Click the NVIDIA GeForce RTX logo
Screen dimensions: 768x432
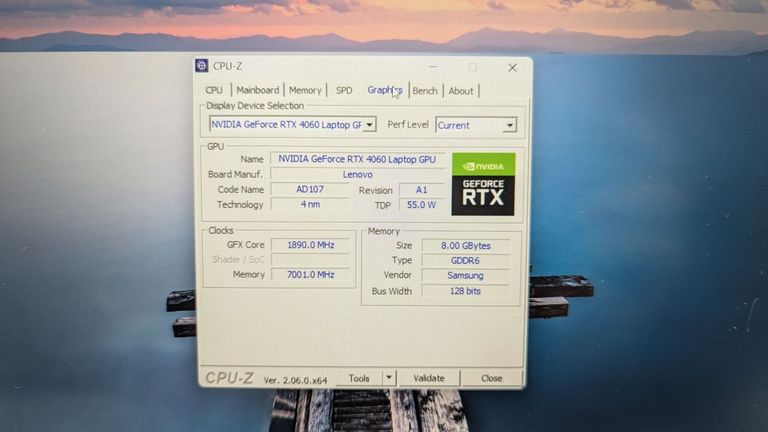point(483,184)
